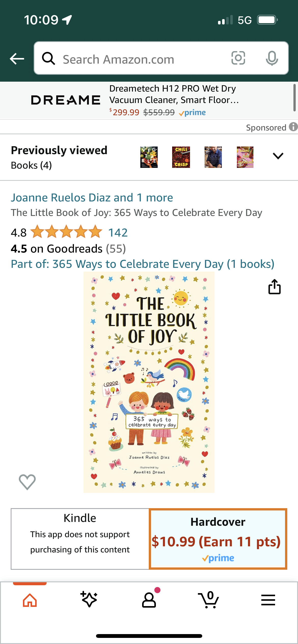Open the account profile tab
This screenshot has width=298, height=644.
pyautogui.click(x=149, y=600)
